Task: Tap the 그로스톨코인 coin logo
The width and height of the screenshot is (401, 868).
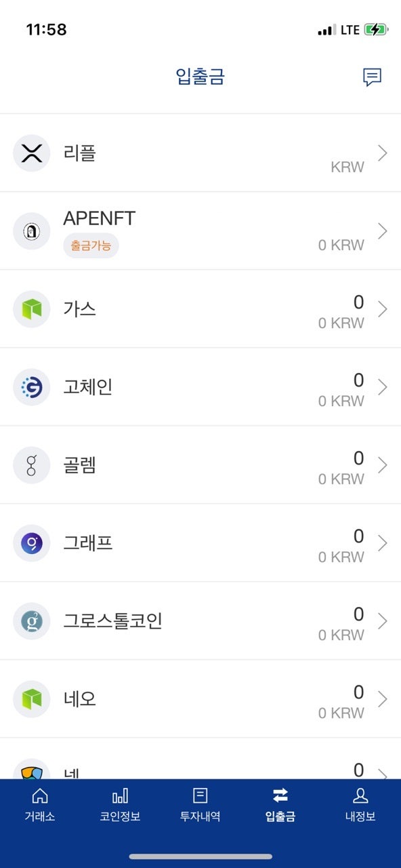Action: pos(32,621)
